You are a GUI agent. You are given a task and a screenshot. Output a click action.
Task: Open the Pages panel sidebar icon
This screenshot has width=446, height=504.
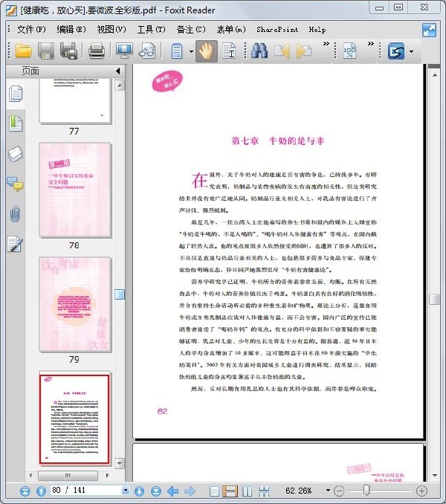[16, 94]
